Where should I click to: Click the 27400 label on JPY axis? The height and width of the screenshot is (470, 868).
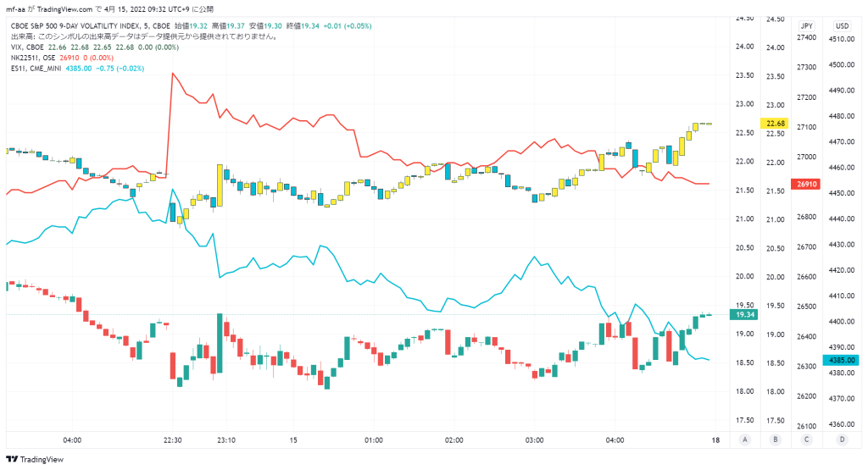coord(807,37)
